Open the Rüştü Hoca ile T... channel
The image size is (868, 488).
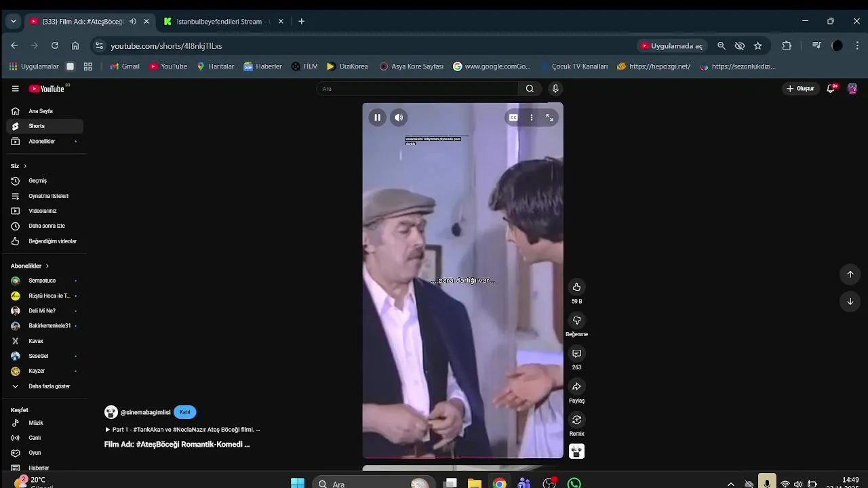coord(45,296)
